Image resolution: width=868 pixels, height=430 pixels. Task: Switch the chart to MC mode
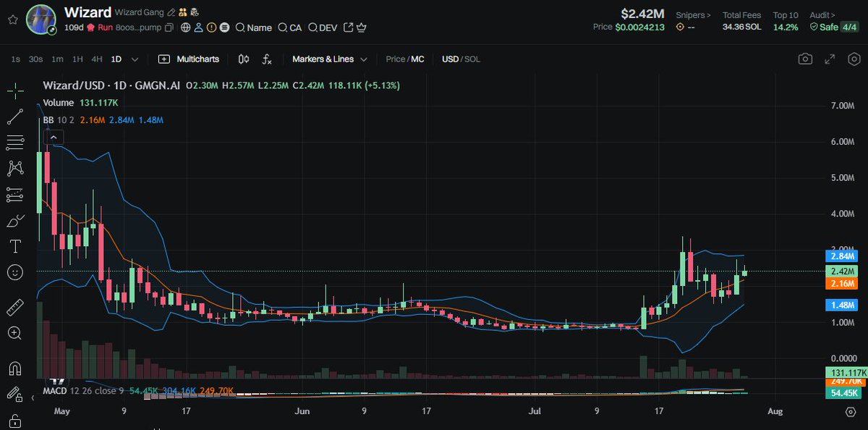pyautogui.click(x=417, y=59)
